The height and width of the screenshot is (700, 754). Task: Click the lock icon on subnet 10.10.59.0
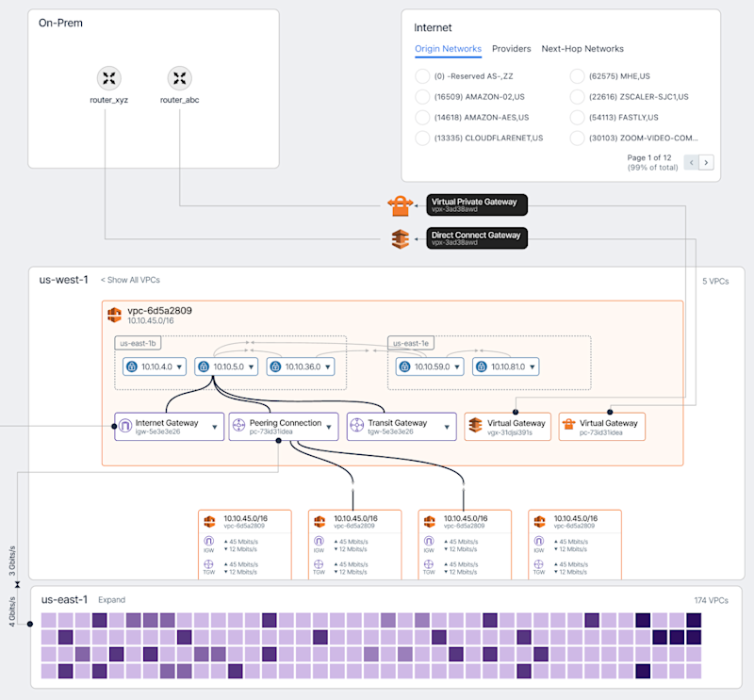pos(405,366)
